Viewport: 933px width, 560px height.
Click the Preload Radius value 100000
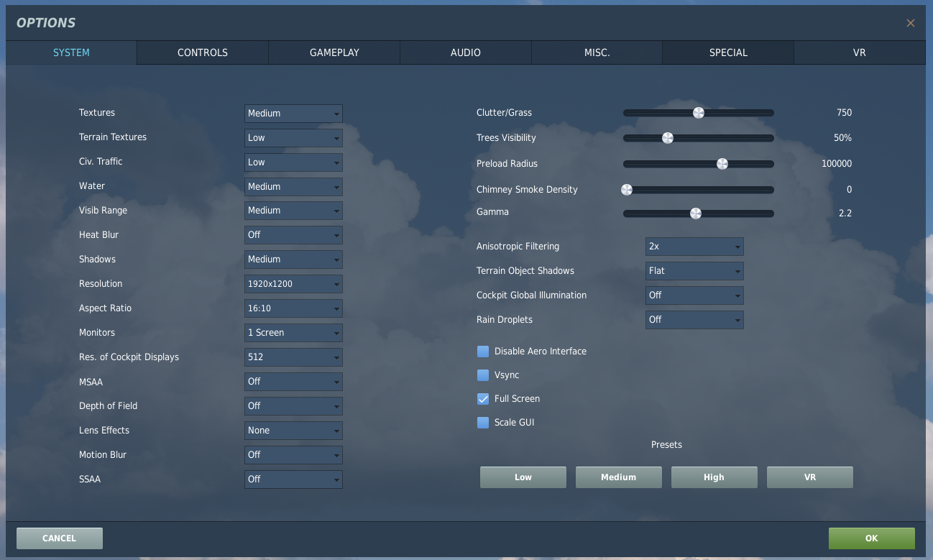(837, 164)
